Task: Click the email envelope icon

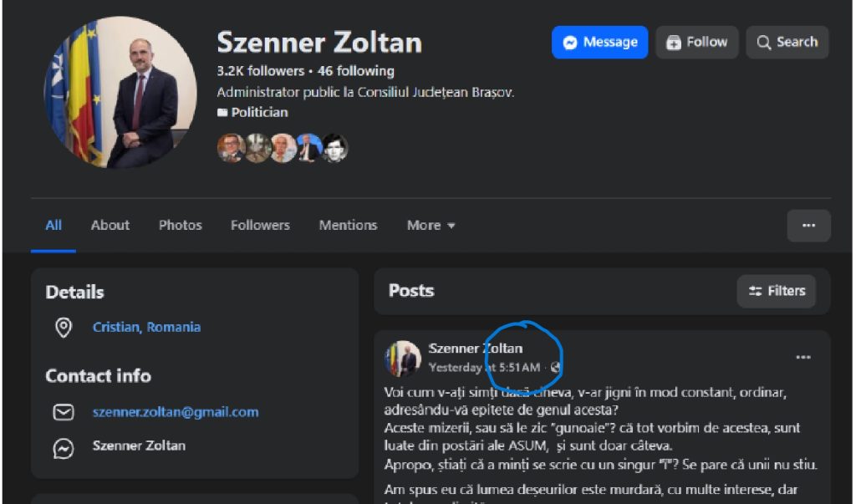Action: point(64,412)
